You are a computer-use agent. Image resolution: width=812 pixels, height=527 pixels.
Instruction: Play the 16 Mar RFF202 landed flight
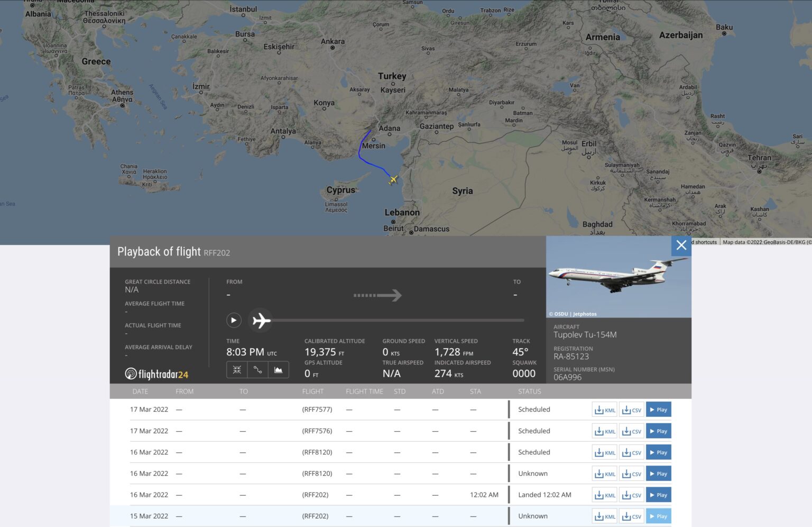[658, 495]
